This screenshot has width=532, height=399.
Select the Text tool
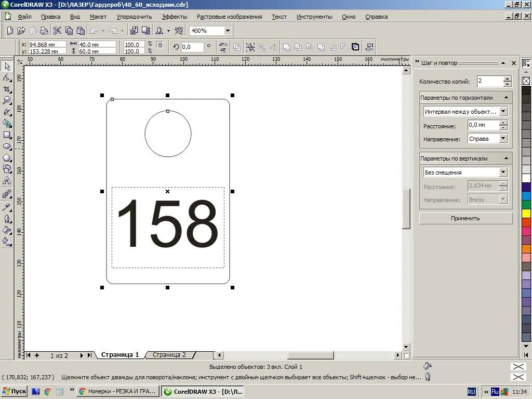click(7, 180)
